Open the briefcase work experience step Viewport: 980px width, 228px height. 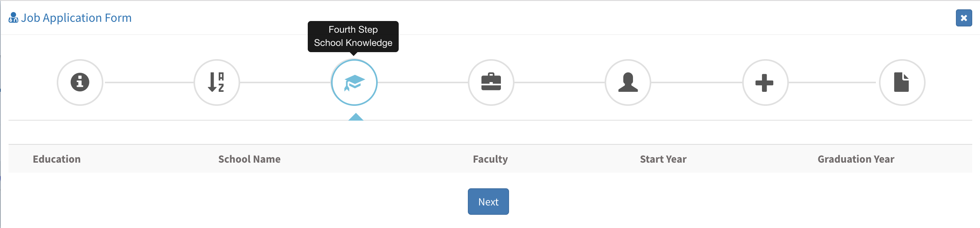pos(491,82)
